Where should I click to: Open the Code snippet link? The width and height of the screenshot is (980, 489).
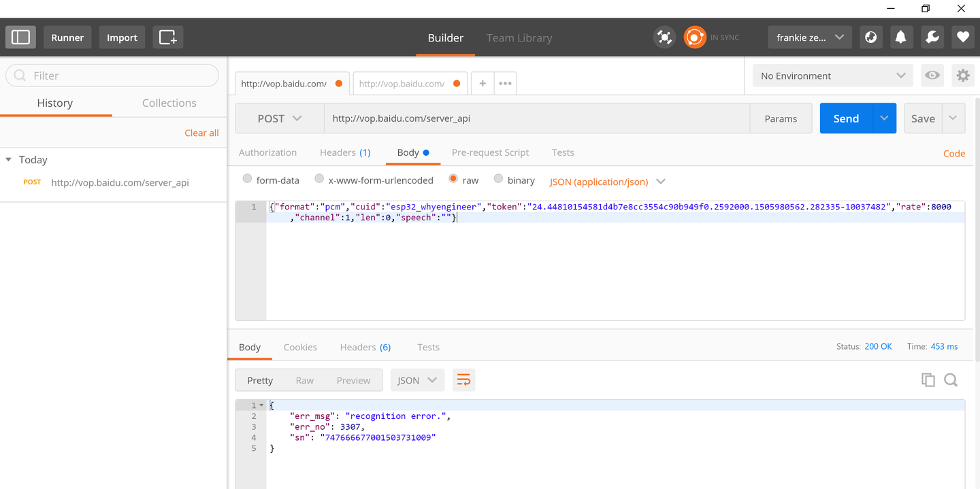pyautogui.click(x=954, y=154)
